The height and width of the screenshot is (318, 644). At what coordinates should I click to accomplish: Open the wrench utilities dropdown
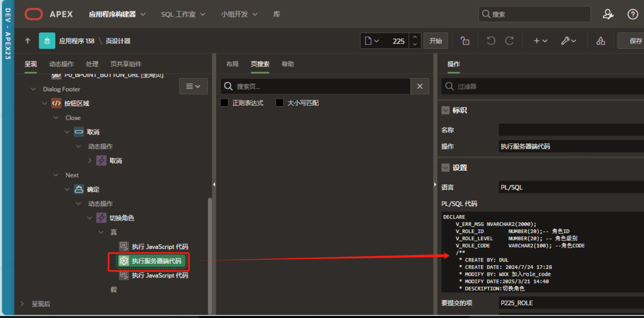point(568,41)
